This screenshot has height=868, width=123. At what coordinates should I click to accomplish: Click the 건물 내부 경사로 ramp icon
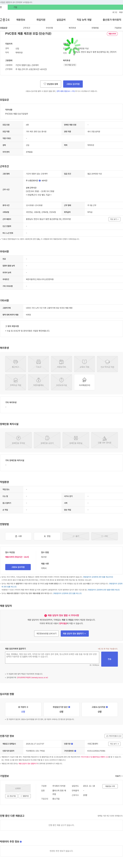(x=104, y=440)
